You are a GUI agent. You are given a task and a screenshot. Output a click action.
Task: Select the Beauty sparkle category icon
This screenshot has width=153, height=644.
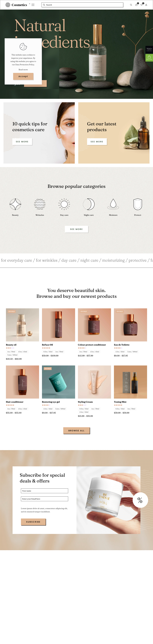(15, 204)
